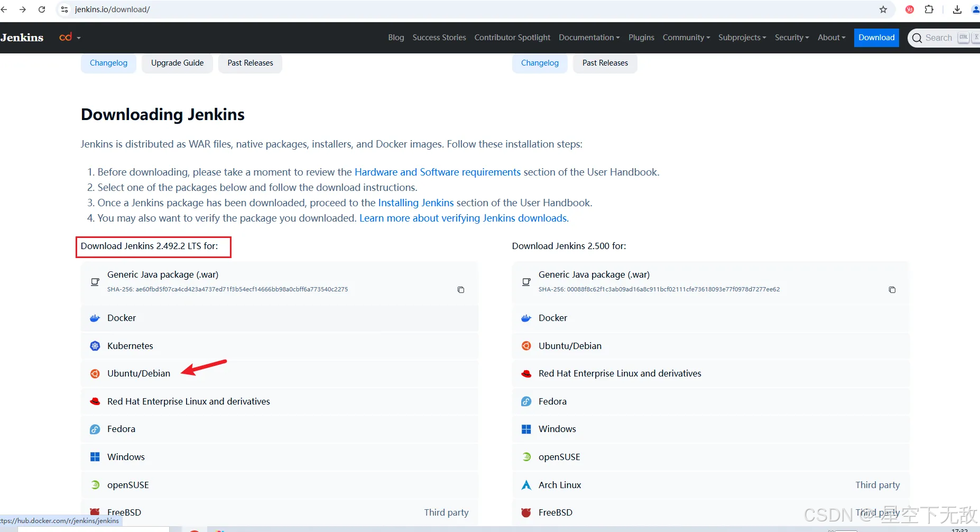Open the browser extensions puzzle icon
The width and height of the screenshot is (980, 532).
click(929, 10)
